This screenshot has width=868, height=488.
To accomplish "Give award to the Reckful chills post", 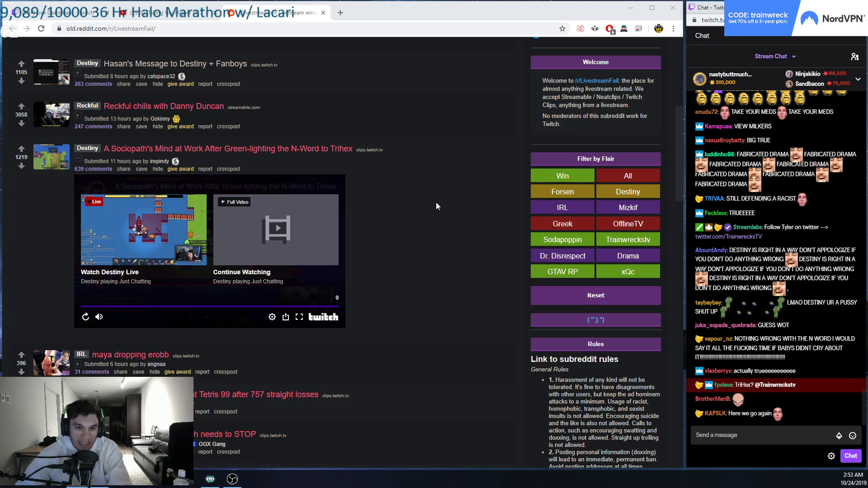I will pos(181,126).
